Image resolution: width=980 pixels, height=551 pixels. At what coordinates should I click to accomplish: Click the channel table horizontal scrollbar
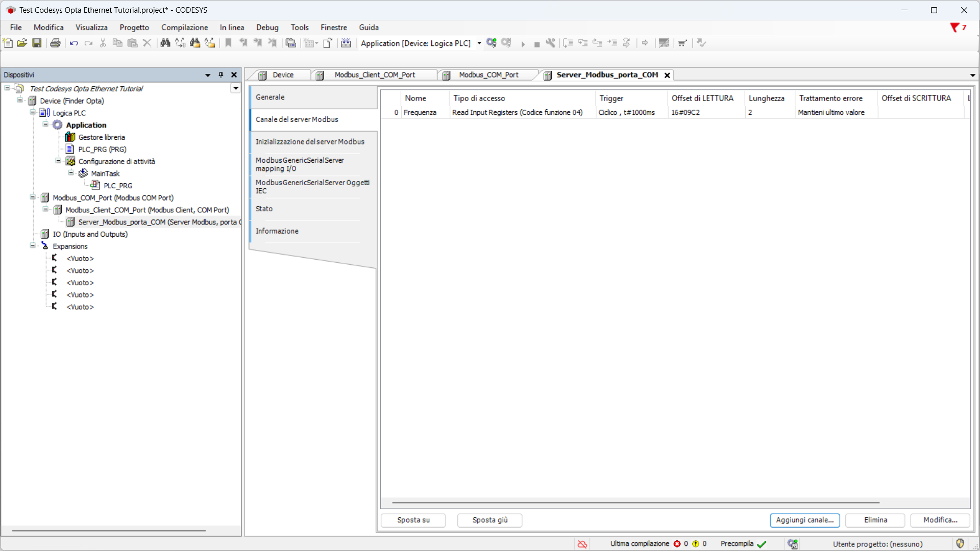[635, 503]
